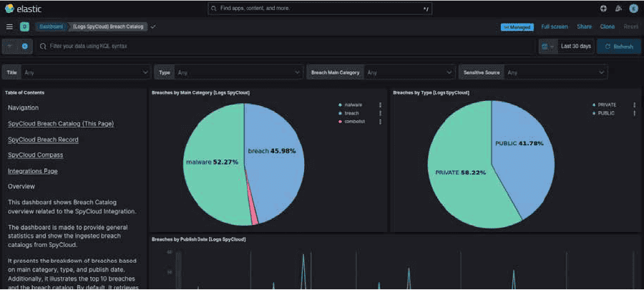
Task: Click the Dashboard breadcrumb
Action: 51,26
